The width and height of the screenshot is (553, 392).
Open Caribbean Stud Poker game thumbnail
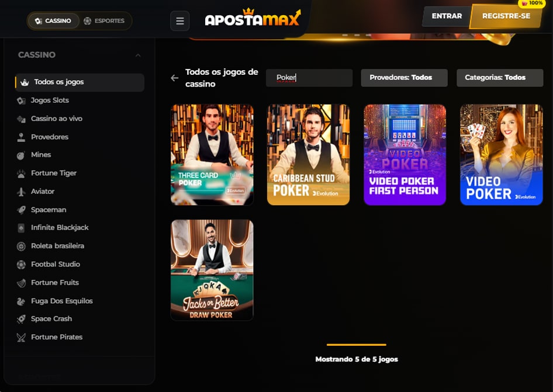[x=308, y=154]
